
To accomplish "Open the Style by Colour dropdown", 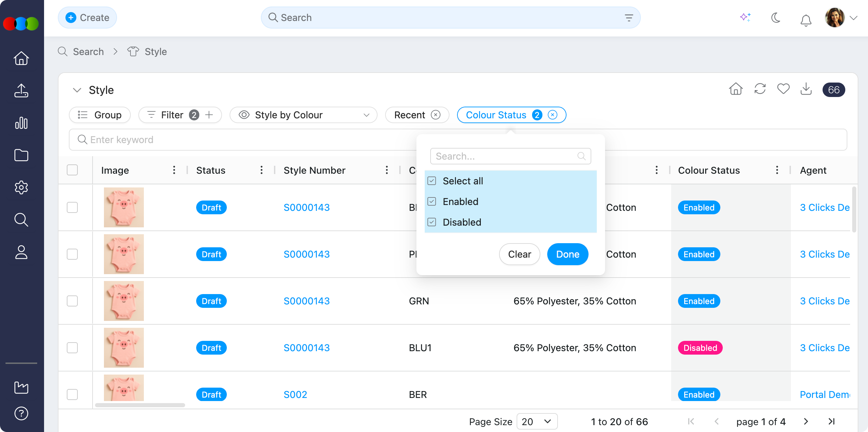I will pyautogui.click(x=303, y=115).
